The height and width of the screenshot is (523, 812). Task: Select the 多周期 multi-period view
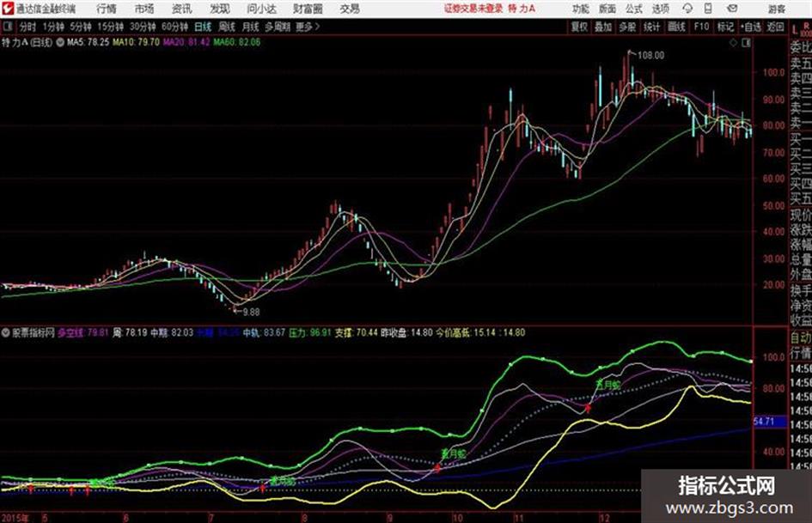click(278, 27)
